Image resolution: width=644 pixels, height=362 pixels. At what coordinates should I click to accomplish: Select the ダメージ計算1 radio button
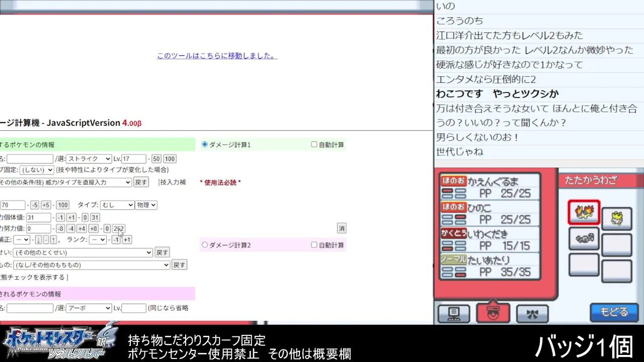[x=205, y=144]
